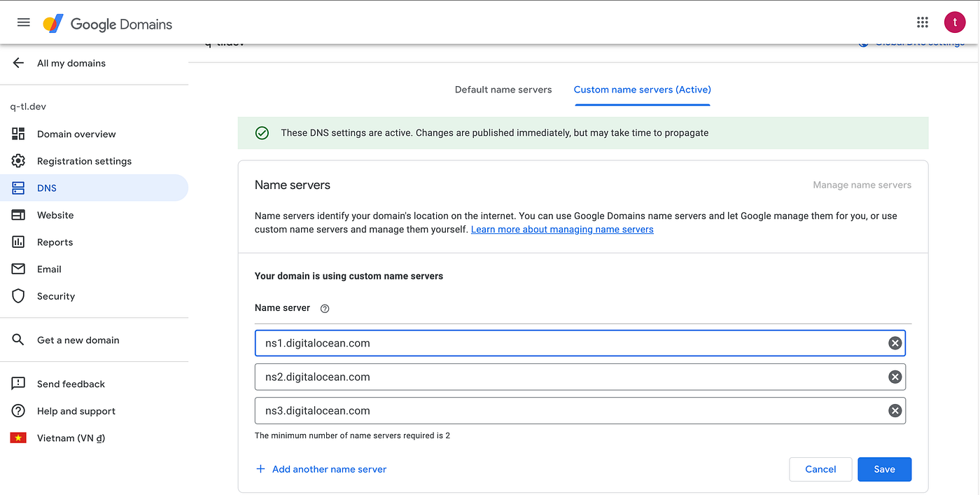Click the back arrow to all domains
The image size is (980, 495).
click(19, 63)
